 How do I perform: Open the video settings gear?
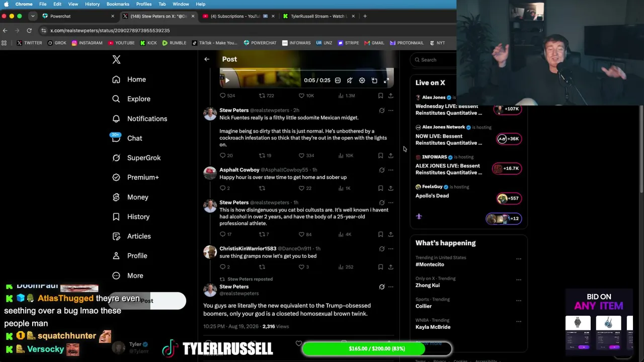point(362,80)
